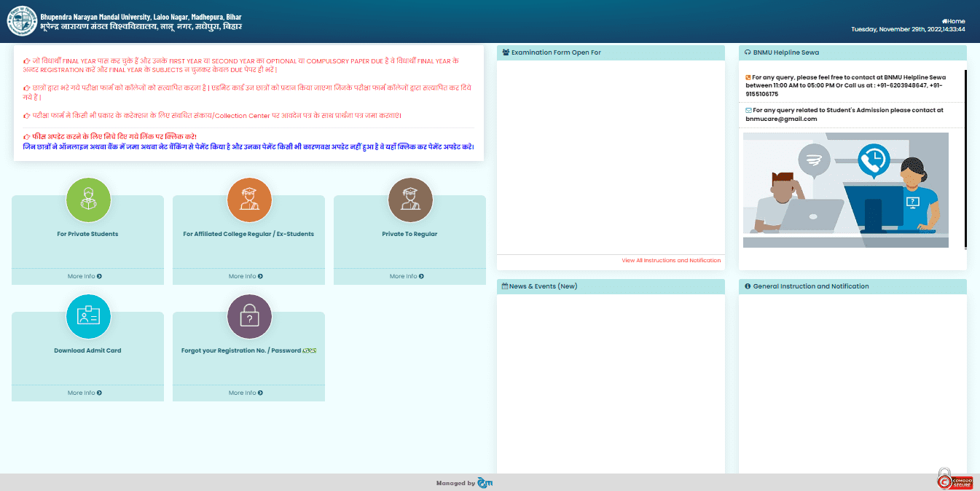Click the BNMU university logo
The width and height of the screenshot is (980, 491).
pos(22,21)
